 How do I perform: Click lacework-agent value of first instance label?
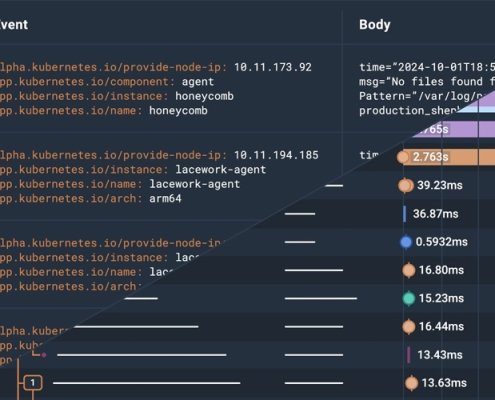221,170
